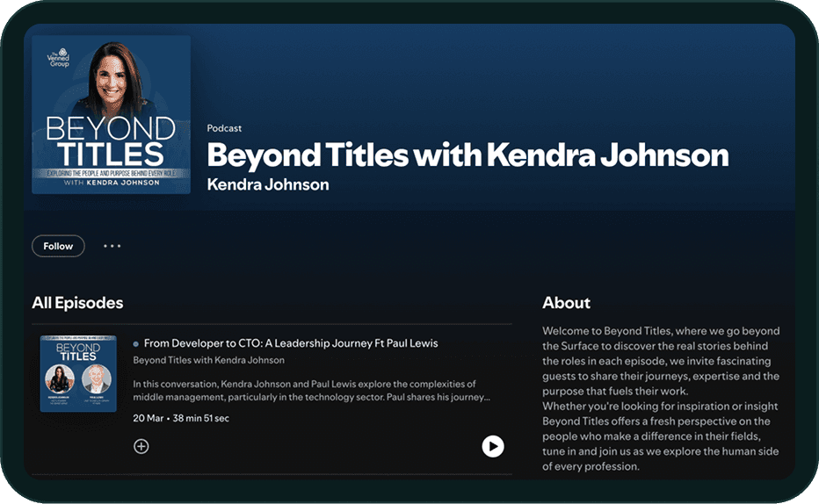Image resolution: width=819 pixels, height=504 pixels.
Task: Click the episode description starting 'In this conversation'
Action: [311, 390]
